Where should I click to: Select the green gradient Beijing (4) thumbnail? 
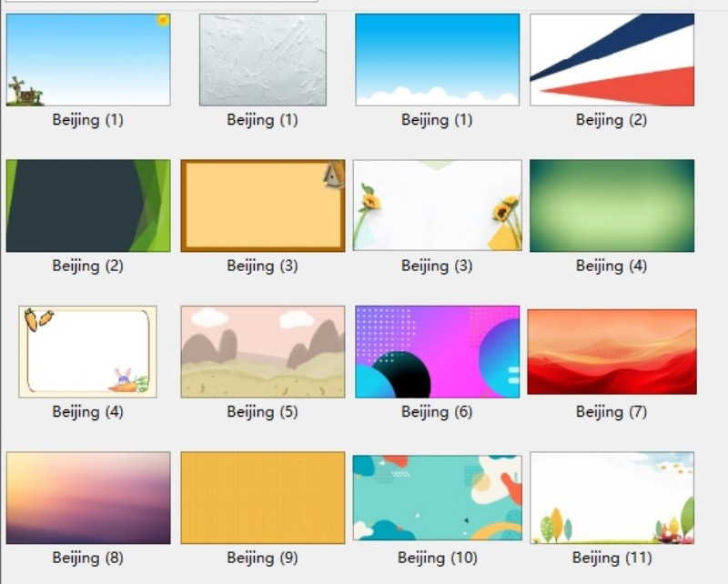click(612, 206)
